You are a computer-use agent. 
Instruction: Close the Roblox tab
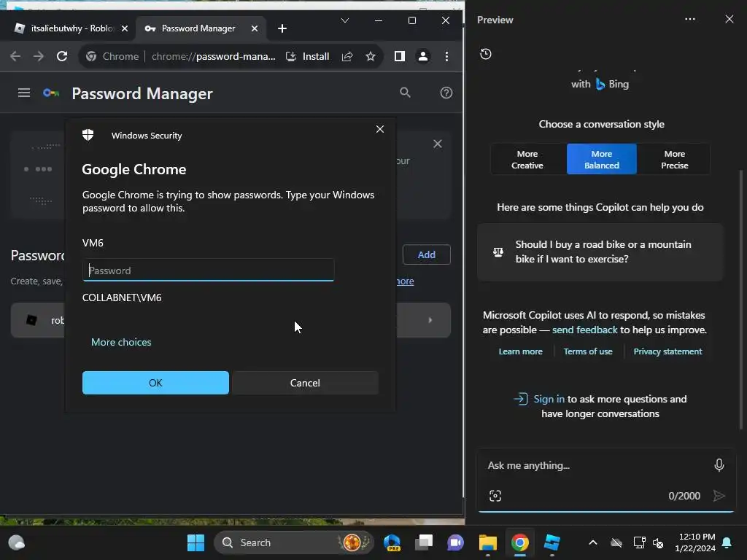(x=124, y=28)
